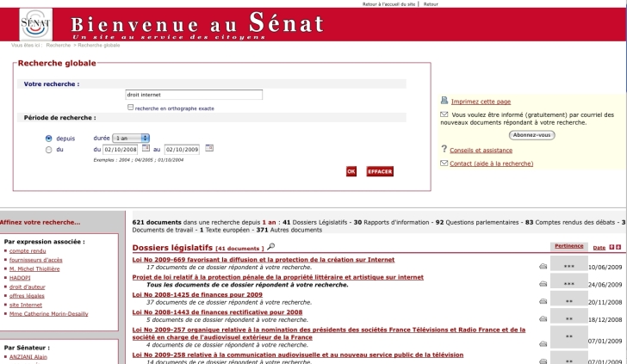
Task: Click magnifier icon beside Dossiers législatifs heading
Action: 270,246
